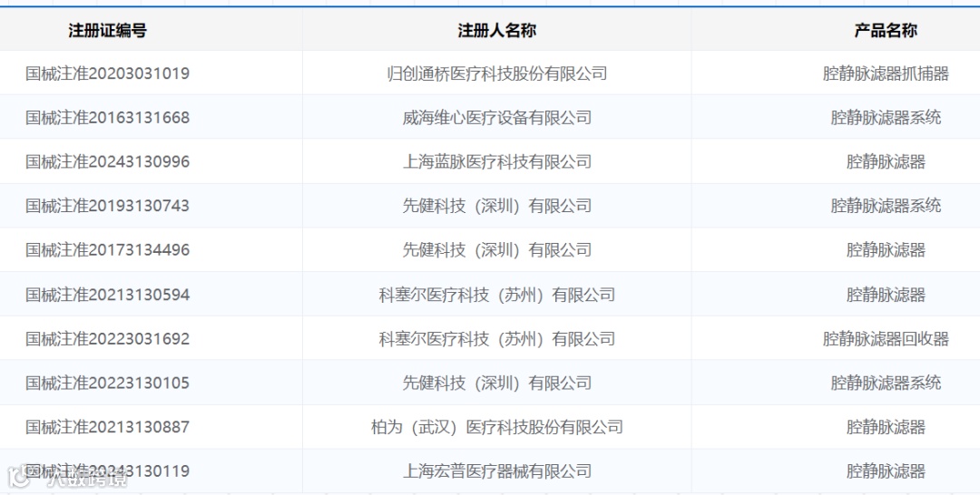980x495 pixels.
Task: Click registrant 归创通桥医疗科技股份有限公司
Action: pyautogui.click(x=497, y=73)
